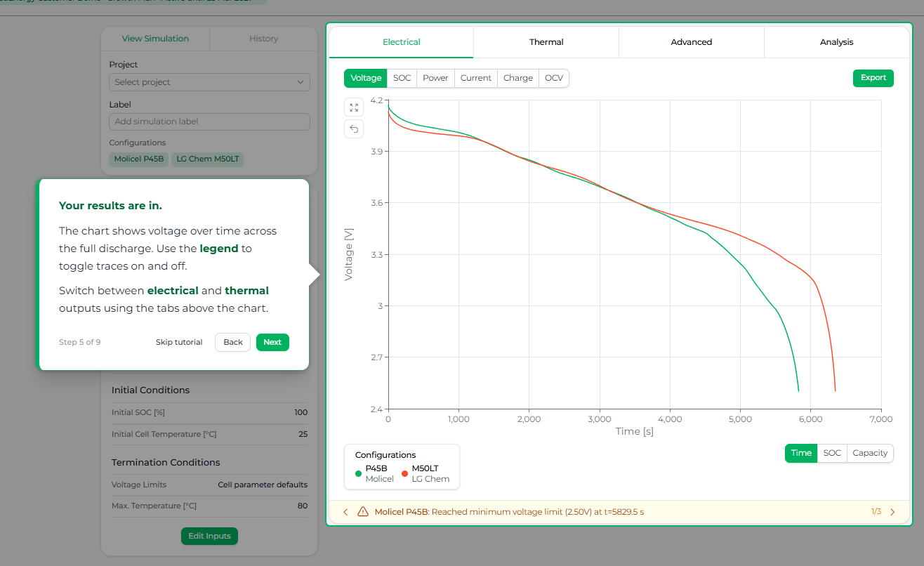Image resolution: width=924 pixels, height=566 pixels.
Task: Show SOC plot in output selector
Action: [402, 78]
